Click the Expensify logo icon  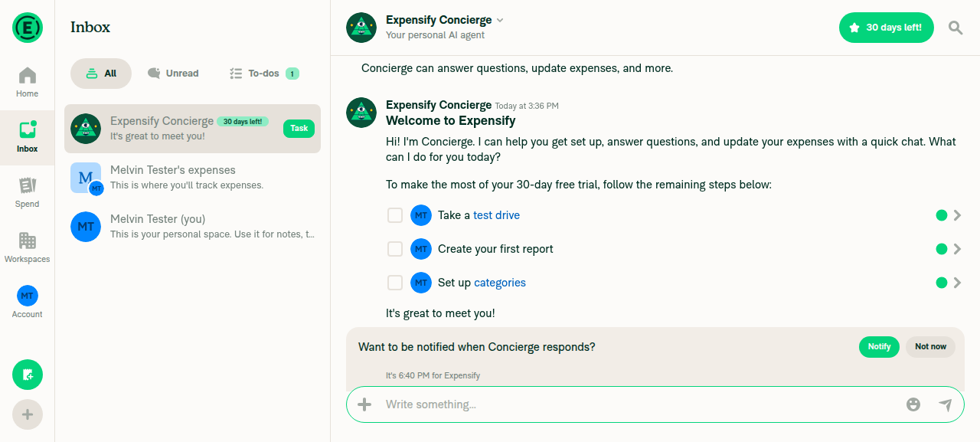28,28
